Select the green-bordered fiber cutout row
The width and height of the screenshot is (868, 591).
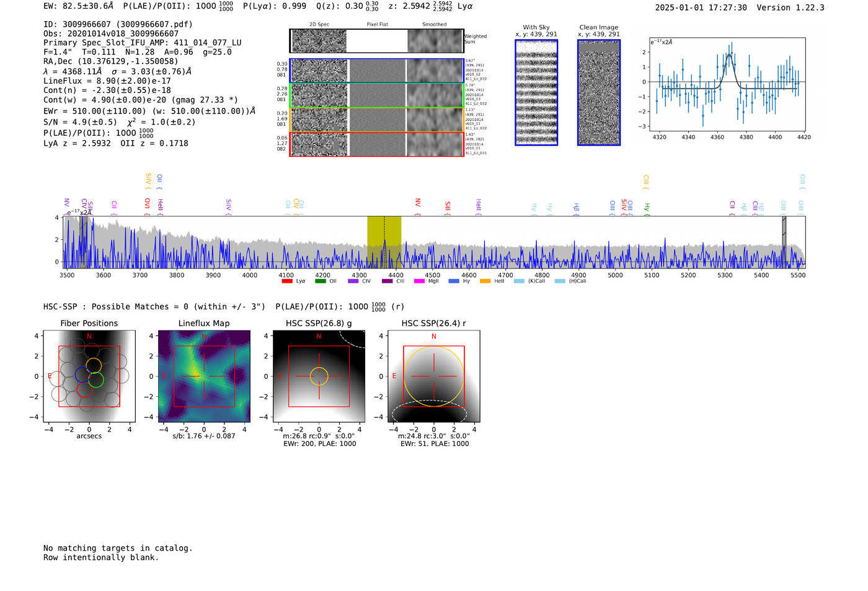point(376,96)
